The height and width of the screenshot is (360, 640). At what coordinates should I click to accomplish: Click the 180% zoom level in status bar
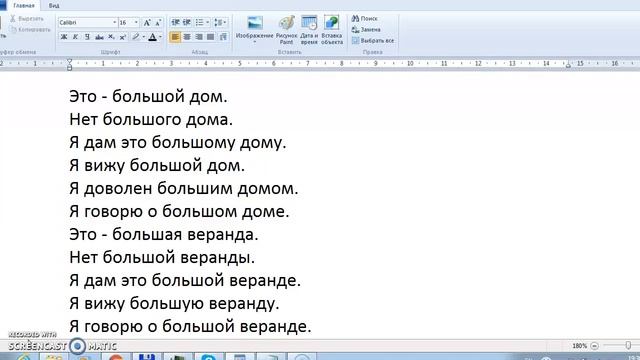tap(579, 346)
